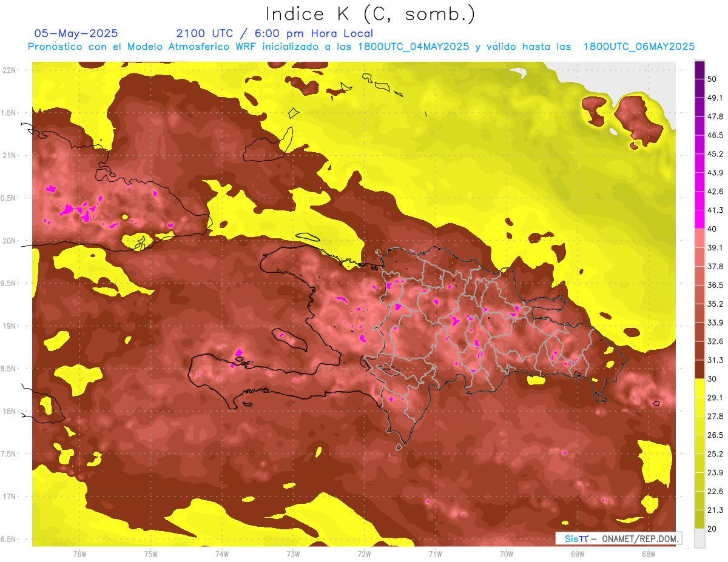Click the colorbar value "32.6"

point(715,341)
